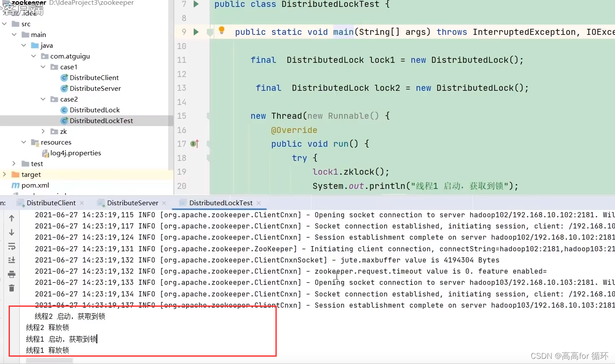
Task: Fold the main method on line 9
Action: [210, 32]
